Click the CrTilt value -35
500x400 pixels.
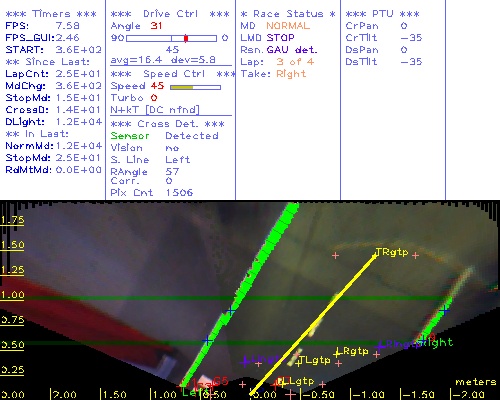tap(411, 38)
